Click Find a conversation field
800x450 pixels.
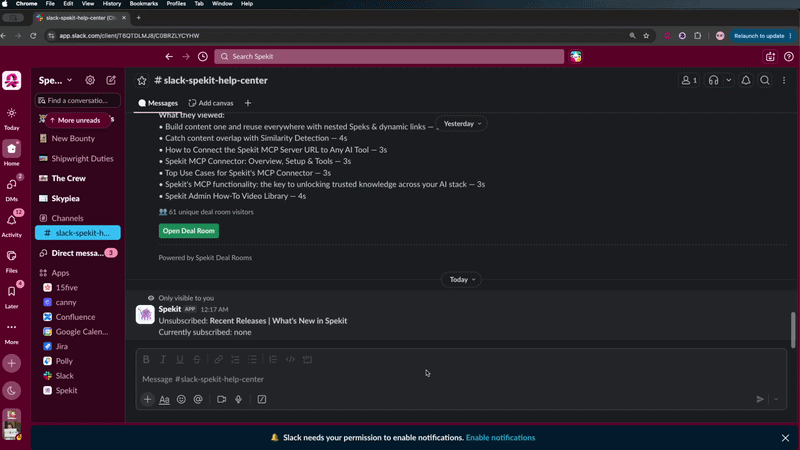tap(78, 101)
